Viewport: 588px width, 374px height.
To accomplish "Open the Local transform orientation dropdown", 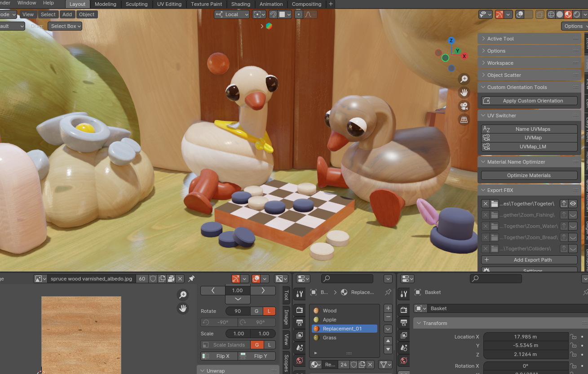I will (232, 14).
